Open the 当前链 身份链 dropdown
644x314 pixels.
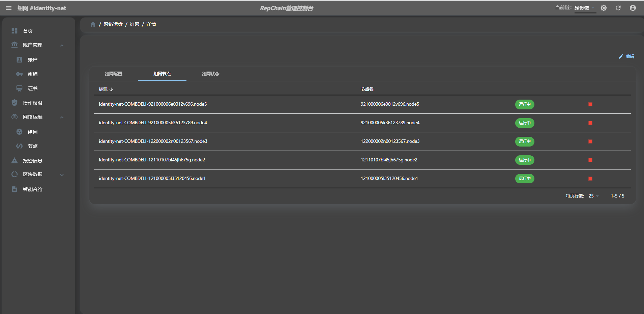click(x=585, y=8)
